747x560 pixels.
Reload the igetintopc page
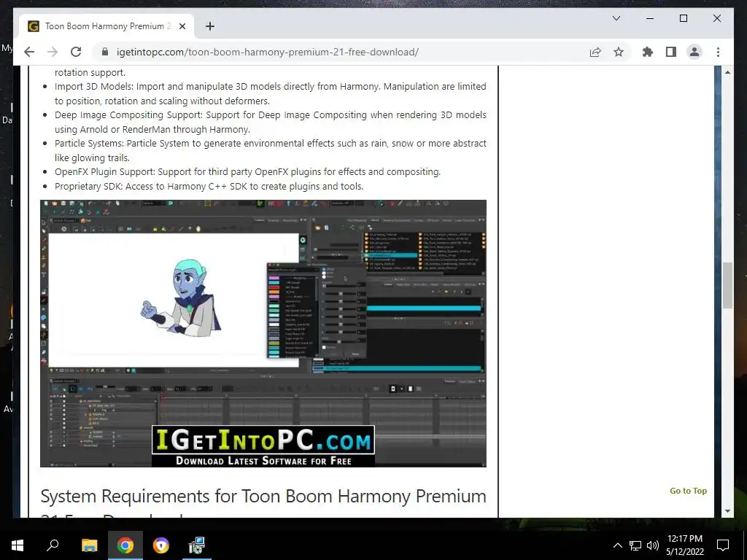pyautogui.click(x=76, y=52)
